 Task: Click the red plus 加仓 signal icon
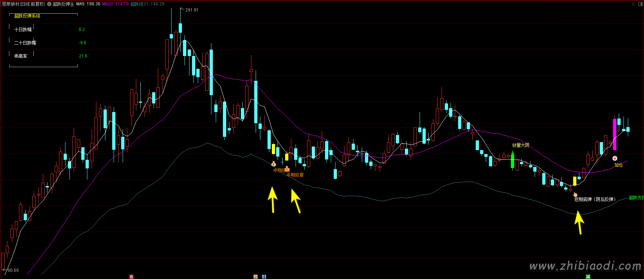click(x=615, y=158)
